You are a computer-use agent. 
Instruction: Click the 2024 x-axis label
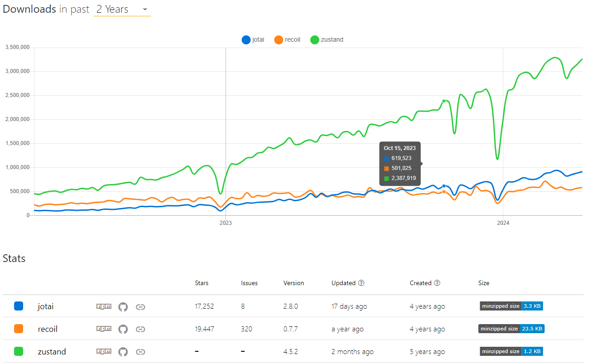tap(503, 223)
